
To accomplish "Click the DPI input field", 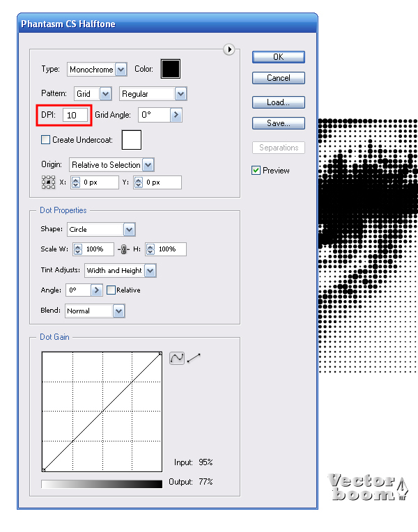I will pos(75,115).
